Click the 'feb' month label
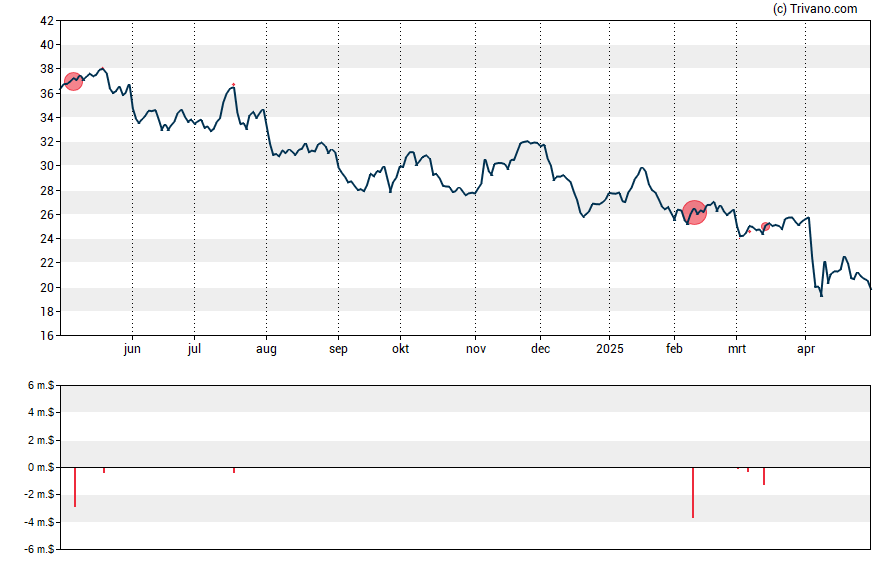This screenshot has width=888, height=565. tap(674, 349)
